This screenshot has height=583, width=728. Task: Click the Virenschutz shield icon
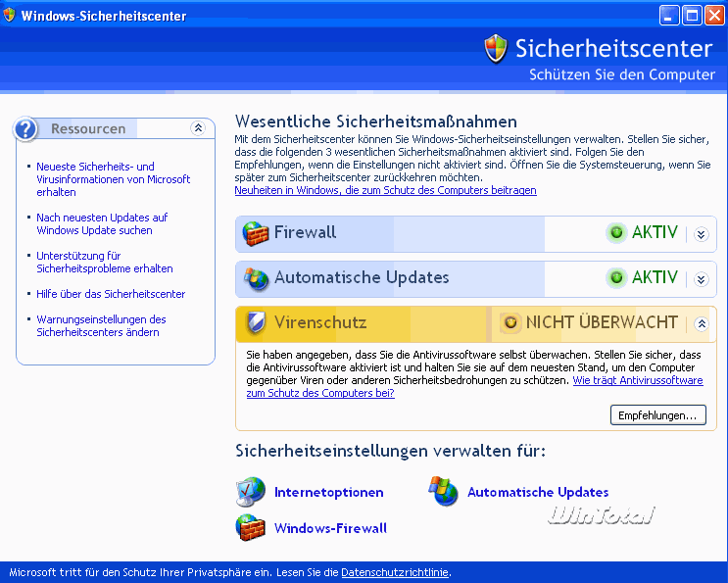pos(256,322)
